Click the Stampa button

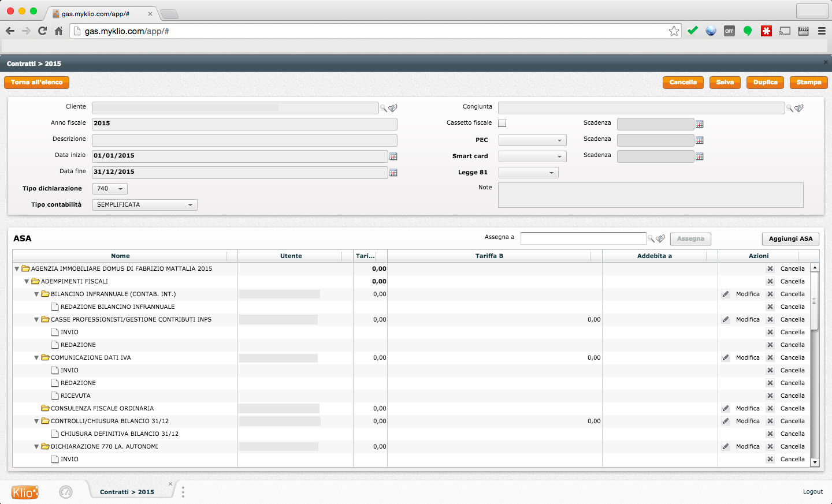tap(809, 83)
